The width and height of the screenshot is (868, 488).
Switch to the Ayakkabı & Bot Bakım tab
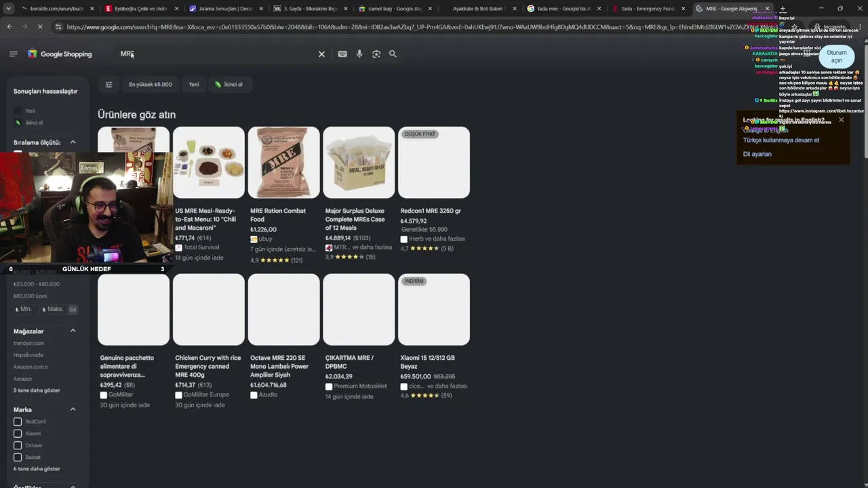478,9
